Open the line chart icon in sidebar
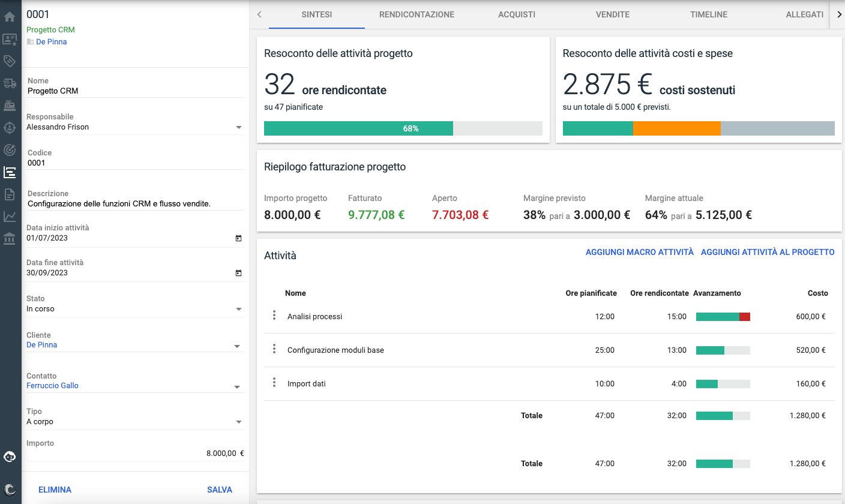This screenshot has height=504, width=845. 10,217
